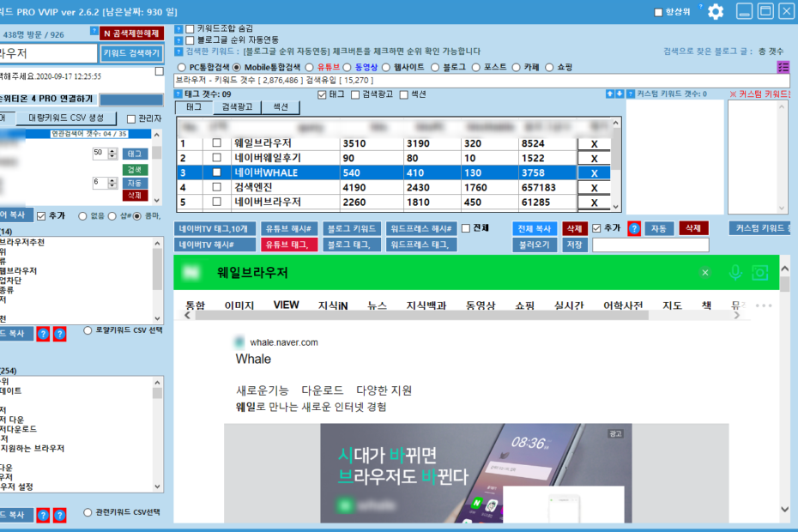Switch to the 검색광고 tab
The image size is (798, 532).
click(x=237, y=107)
